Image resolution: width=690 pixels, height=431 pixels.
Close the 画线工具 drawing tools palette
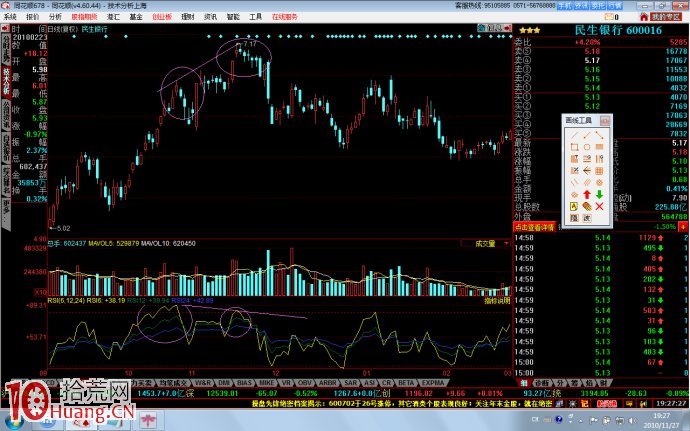604,120
